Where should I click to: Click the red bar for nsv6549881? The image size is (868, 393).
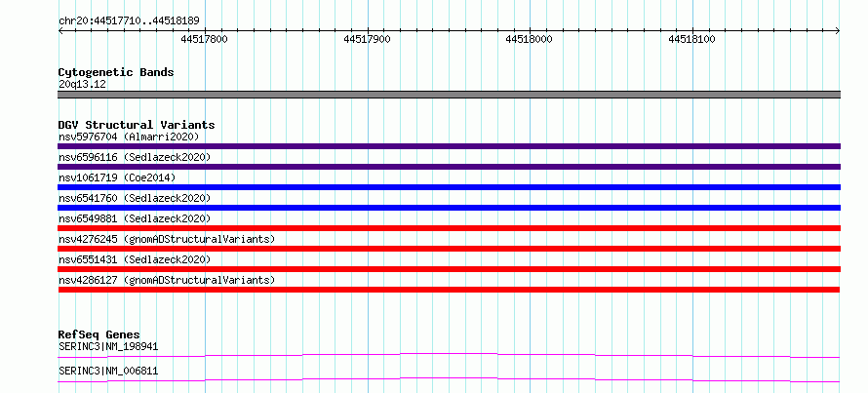pos(449,228)
